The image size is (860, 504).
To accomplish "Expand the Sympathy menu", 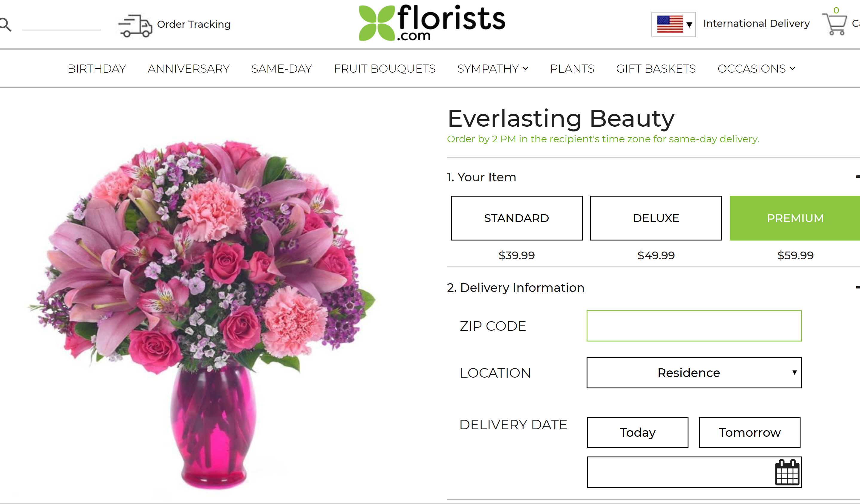I will pos(492,69).
